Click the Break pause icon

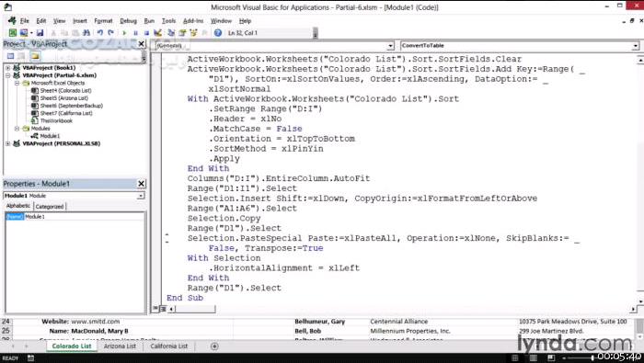point(135,33)
